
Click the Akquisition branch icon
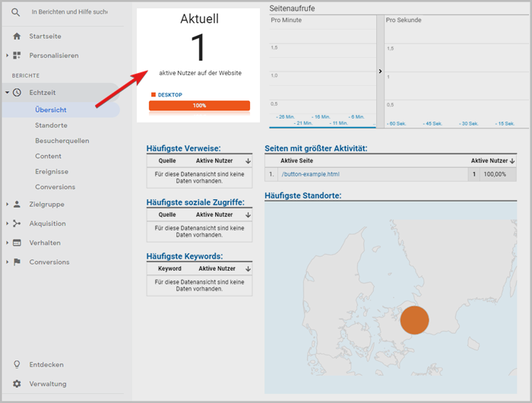pyautogui.click(x=17, y=224)
